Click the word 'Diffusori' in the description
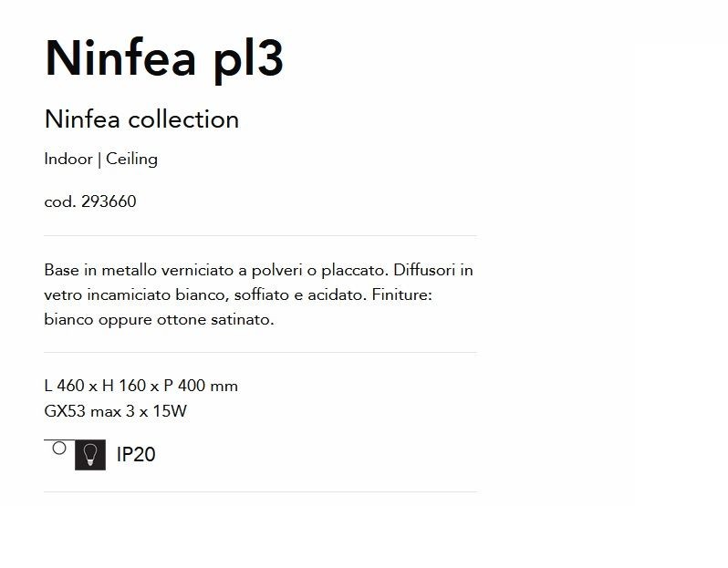This screenshot has width=728, height=568. [x=424, y=270]
